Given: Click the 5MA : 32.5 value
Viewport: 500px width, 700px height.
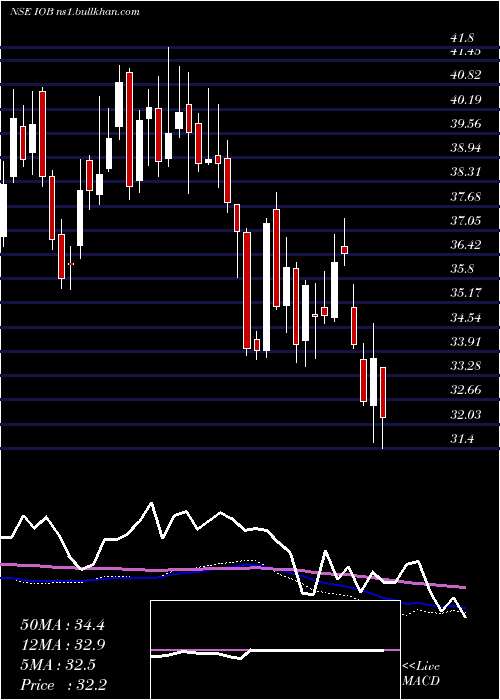Looking at the screenshot, I should tap(58, 665).
